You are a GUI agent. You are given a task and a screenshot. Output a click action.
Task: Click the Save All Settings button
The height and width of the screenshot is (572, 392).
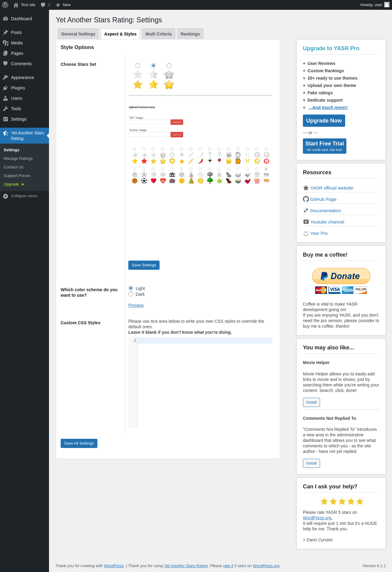79,443
